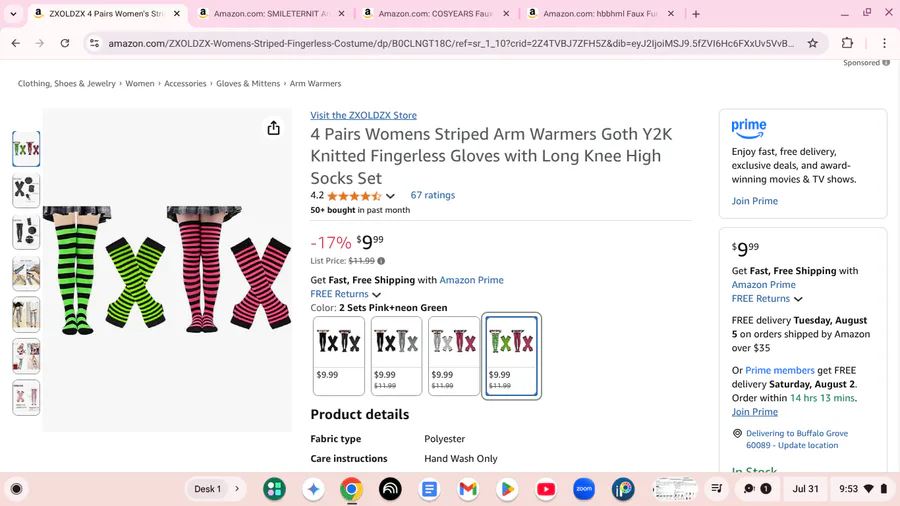Switch to the COSYEARS Faux tab
The image size is (900, 506).
pyautogui.click(x=436, y=13)
